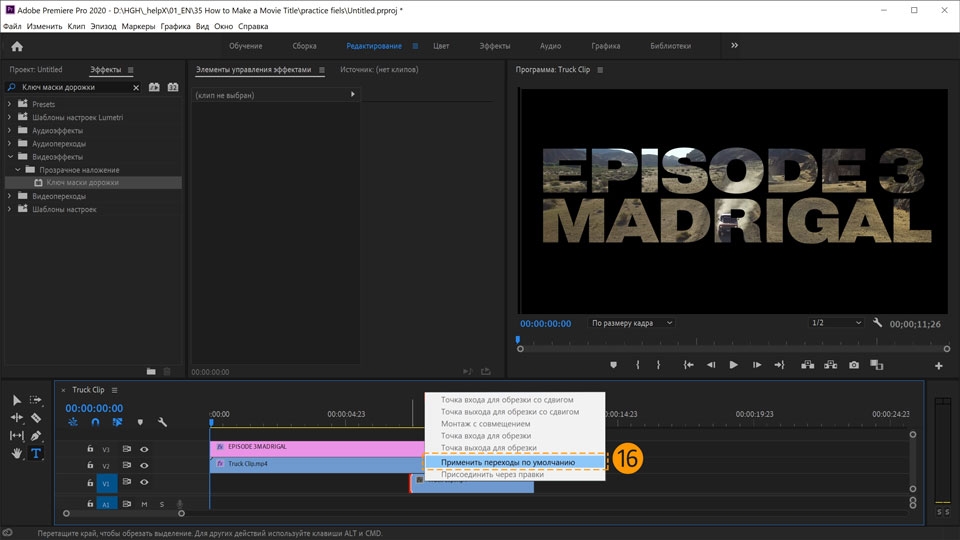Mute audio track A1
The height and width of the screenshot is (540, 960).
pos(144,504)
